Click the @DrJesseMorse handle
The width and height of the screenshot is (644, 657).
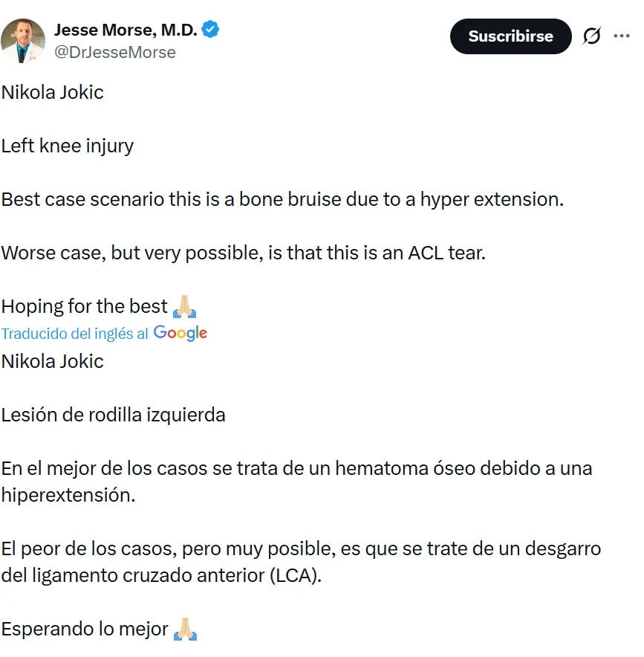(x=115, y=52)
